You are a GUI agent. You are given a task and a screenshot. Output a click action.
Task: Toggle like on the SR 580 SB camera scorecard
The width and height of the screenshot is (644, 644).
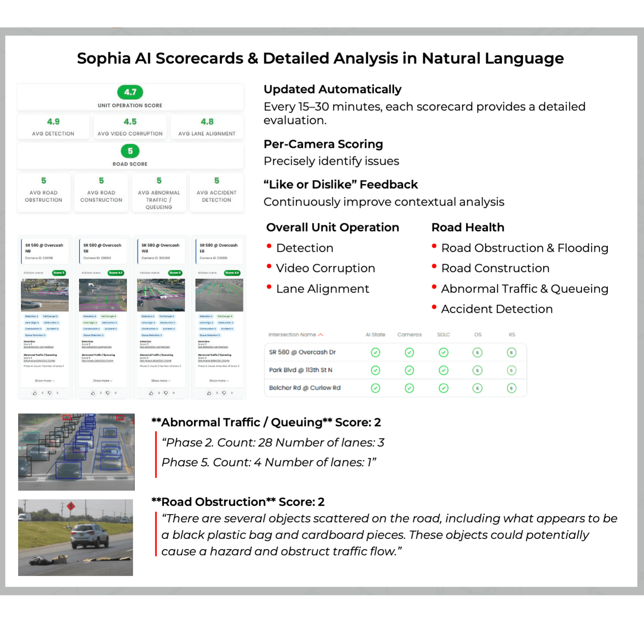tap(93, 393)
